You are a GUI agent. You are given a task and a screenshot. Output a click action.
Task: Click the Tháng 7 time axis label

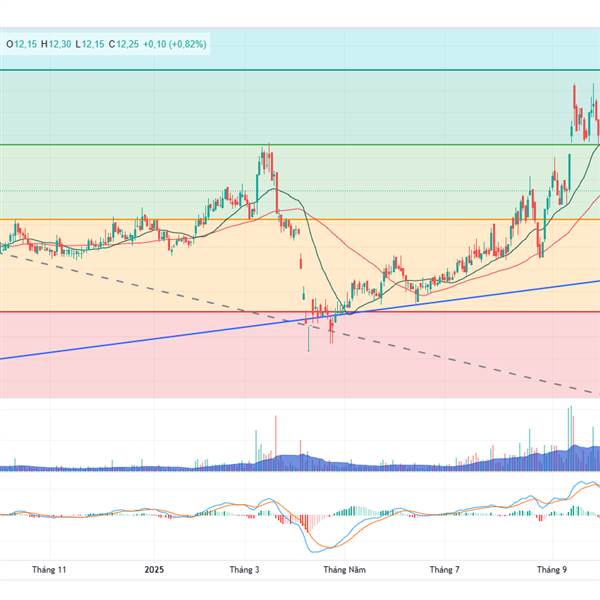click(444, 569)
